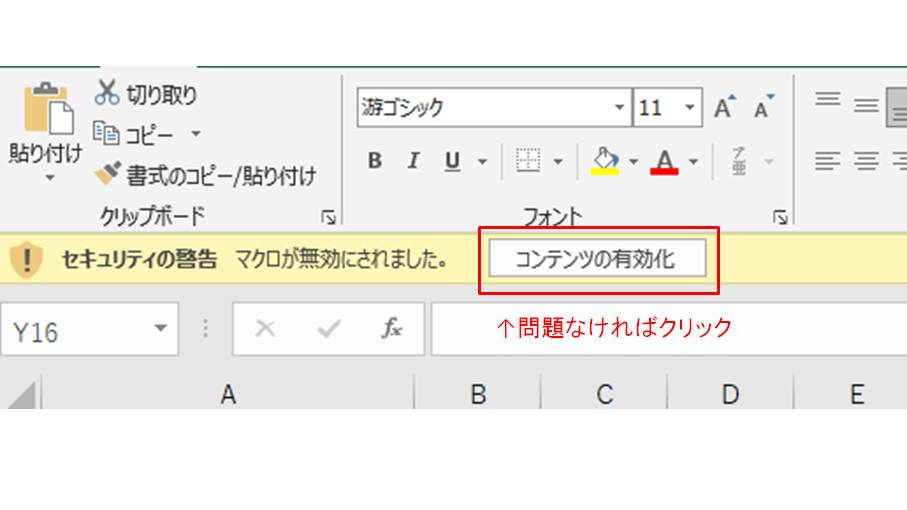Open the Paste options dropdown arrow
The width and height of the screenshot is (907, 510).
[x=50, y=178]
